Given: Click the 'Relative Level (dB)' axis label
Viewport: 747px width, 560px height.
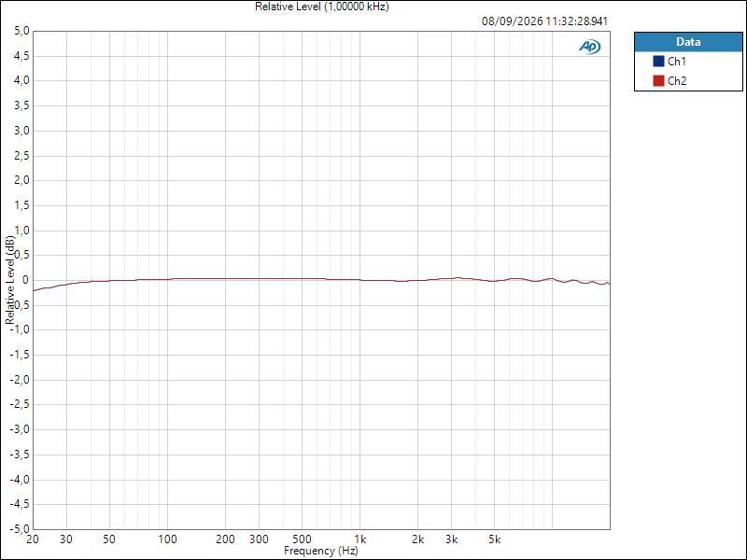Looking at the screenshot, I should [10, 280].
